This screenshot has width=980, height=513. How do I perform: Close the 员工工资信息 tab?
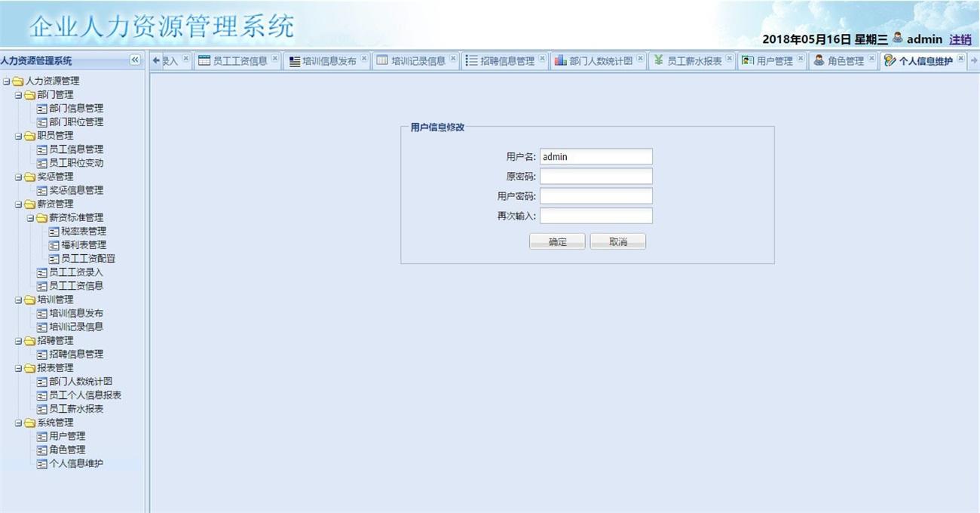pyautogui.click(x=275, y=58)
